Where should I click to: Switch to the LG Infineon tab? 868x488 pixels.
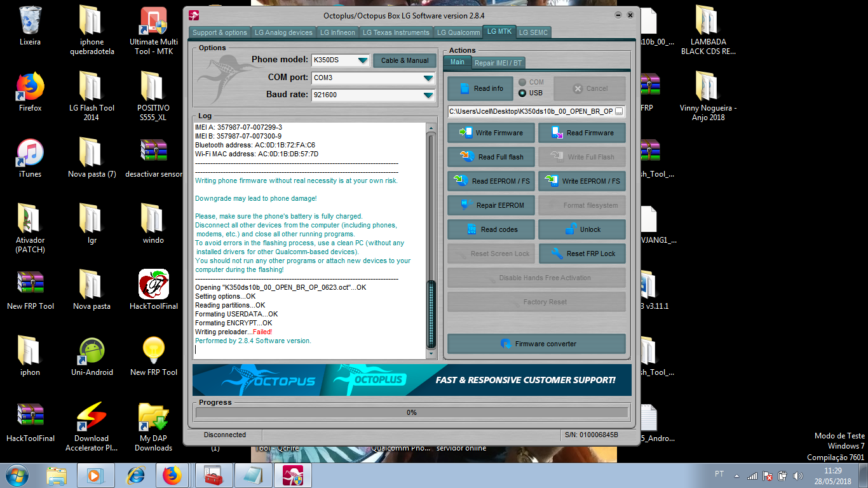coord(338,32)
